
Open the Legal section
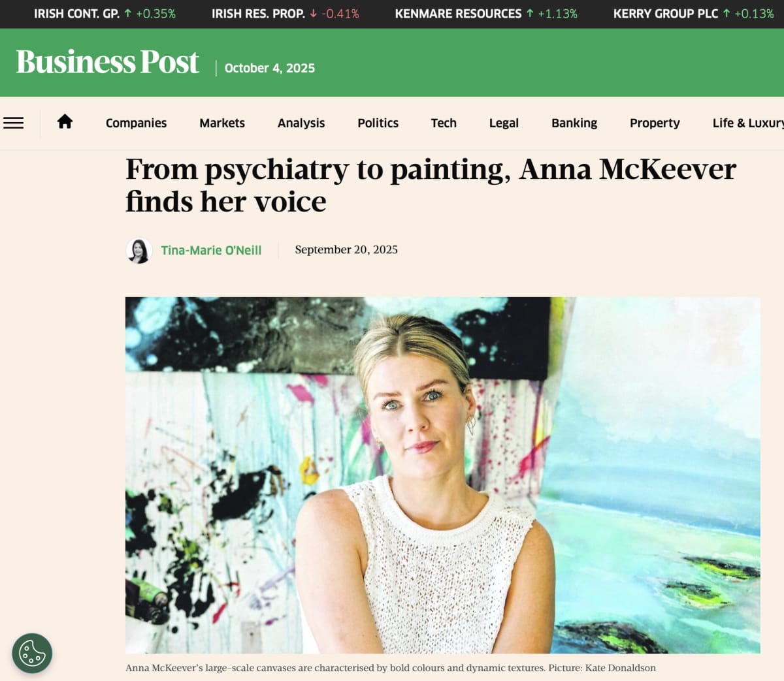click(x=504, y=123)
